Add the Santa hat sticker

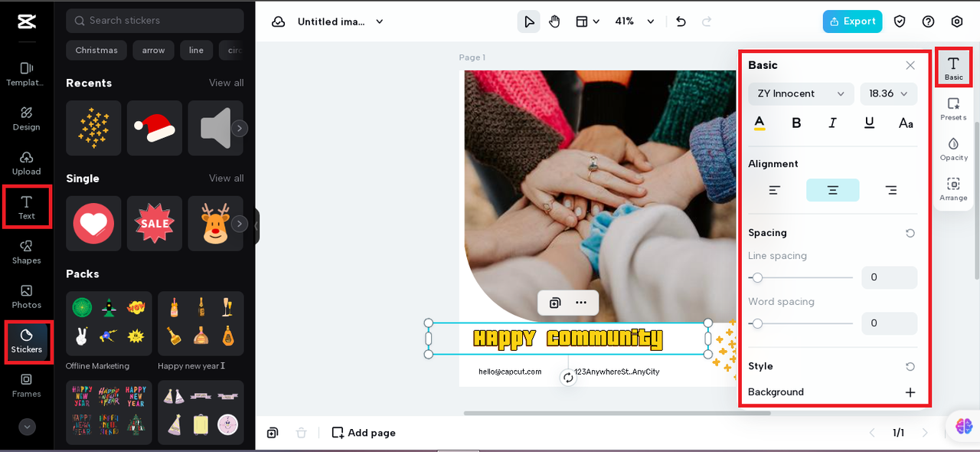(155, 128)
